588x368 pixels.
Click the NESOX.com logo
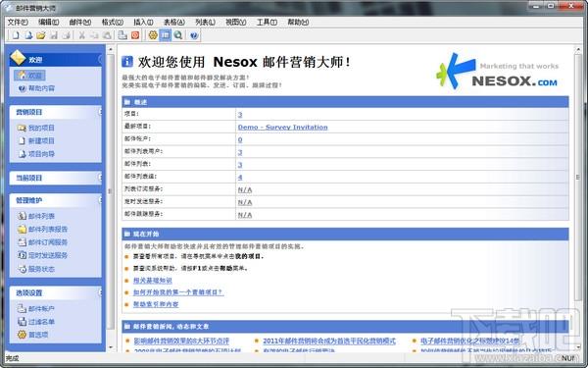coord(497,72)
